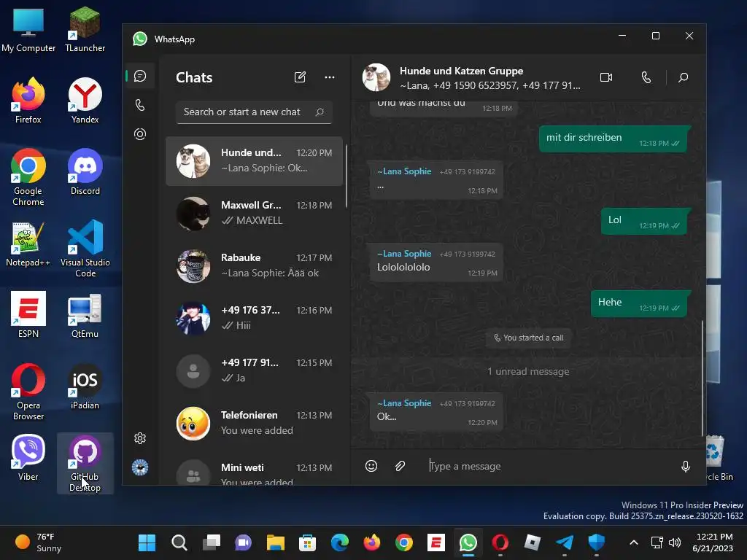Open the Rabauke chat

(x=254, y=265)
